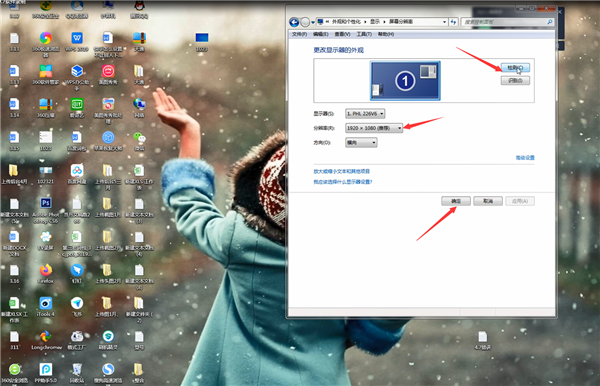600x386 pixels.
Task: Open the 帮助(H) menu
Action: pyautogui.click(x=386, y=34)
